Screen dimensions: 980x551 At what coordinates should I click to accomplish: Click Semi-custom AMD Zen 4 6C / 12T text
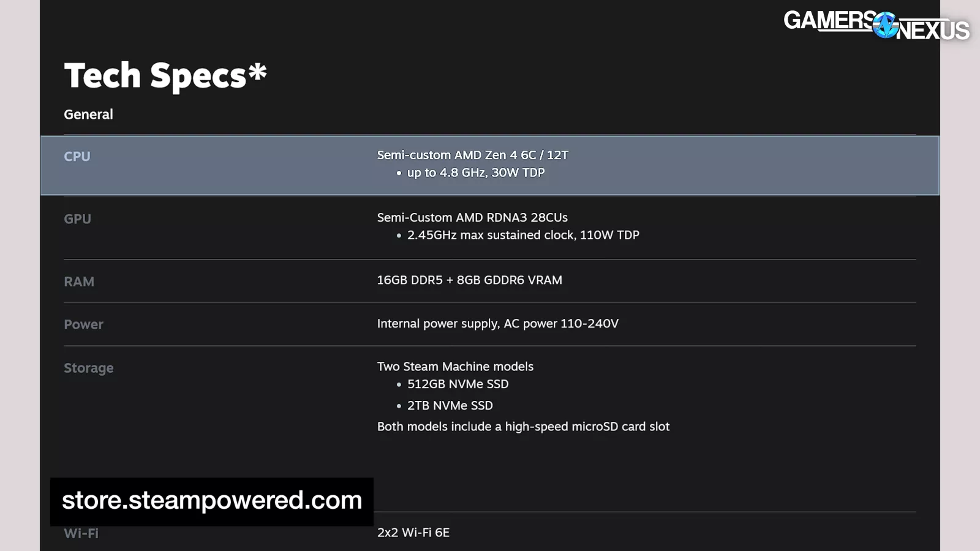coord(472,155)
